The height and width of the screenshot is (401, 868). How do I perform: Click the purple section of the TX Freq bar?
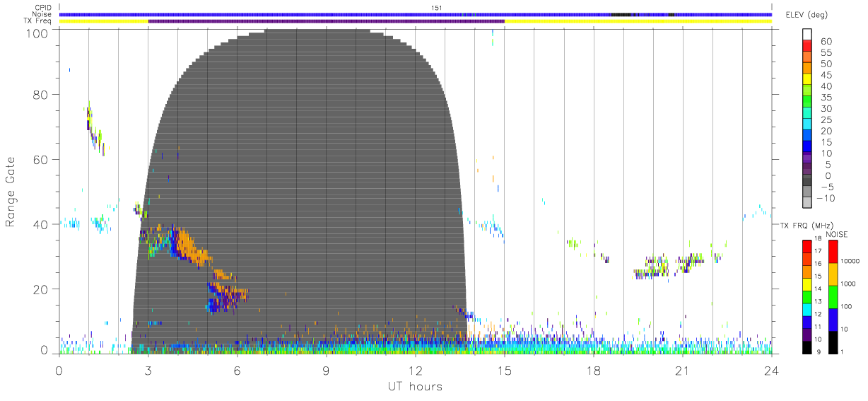pos(326,21)
